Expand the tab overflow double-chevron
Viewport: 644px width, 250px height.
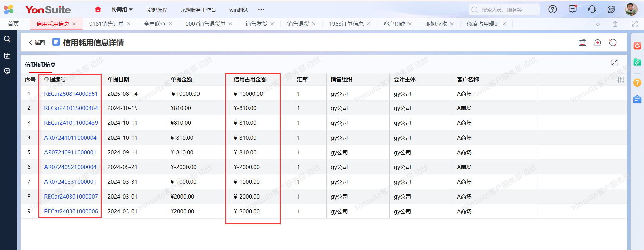[x=597, y=24]
